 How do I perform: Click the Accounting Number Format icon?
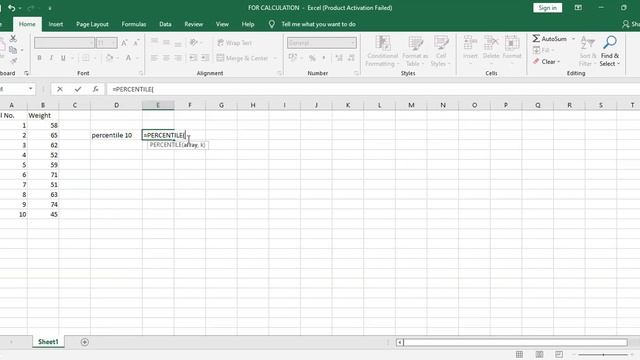pos(293,58)
